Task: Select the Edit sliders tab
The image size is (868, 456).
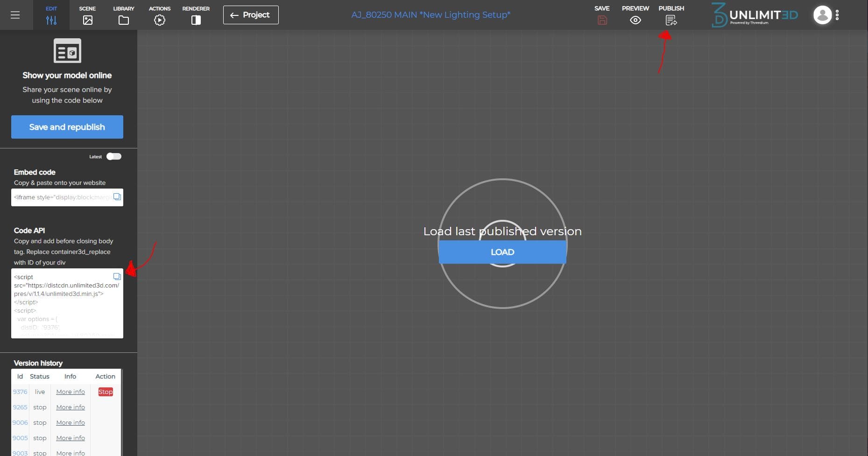Action: pos(51,15)
